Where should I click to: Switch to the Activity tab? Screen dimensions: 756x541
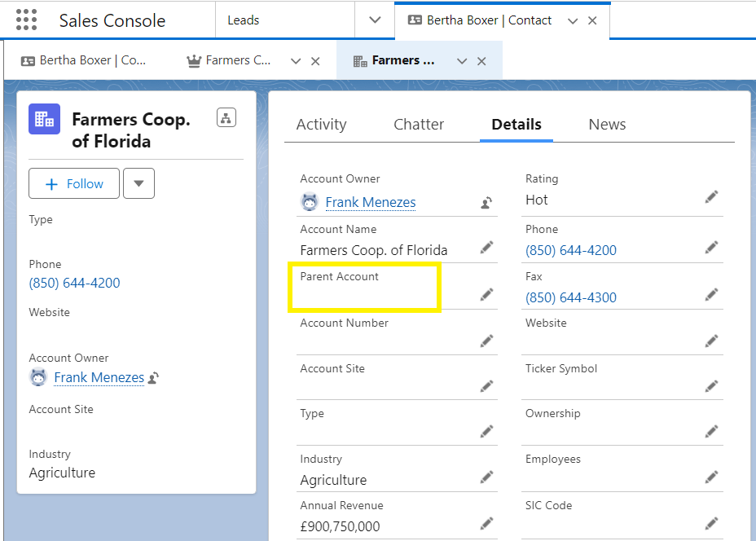tap(321, 125)
